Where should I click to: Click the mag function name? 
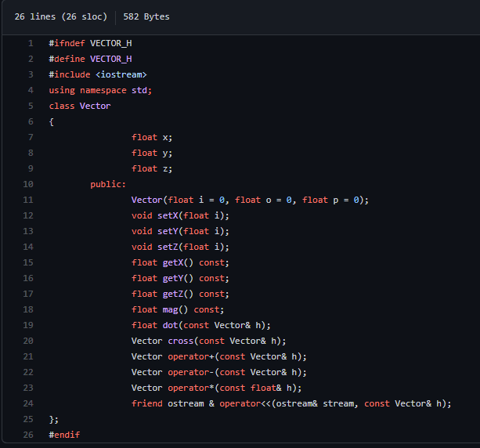pos(170,309)
